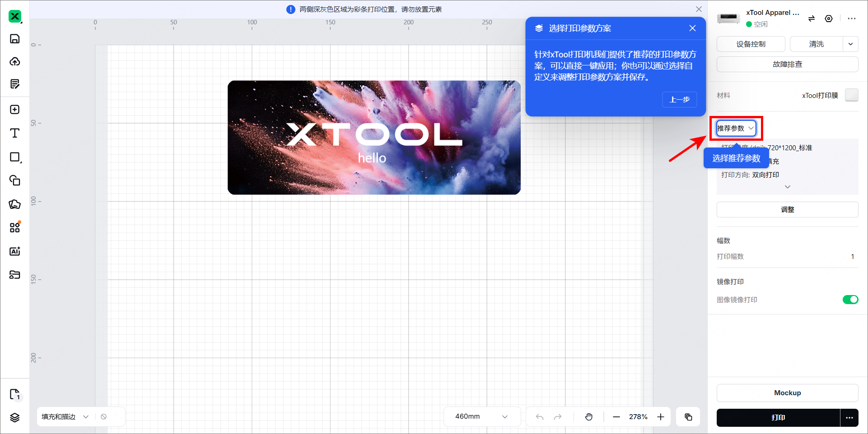Click the switch device arrows icon

click(x=812, y=18)
